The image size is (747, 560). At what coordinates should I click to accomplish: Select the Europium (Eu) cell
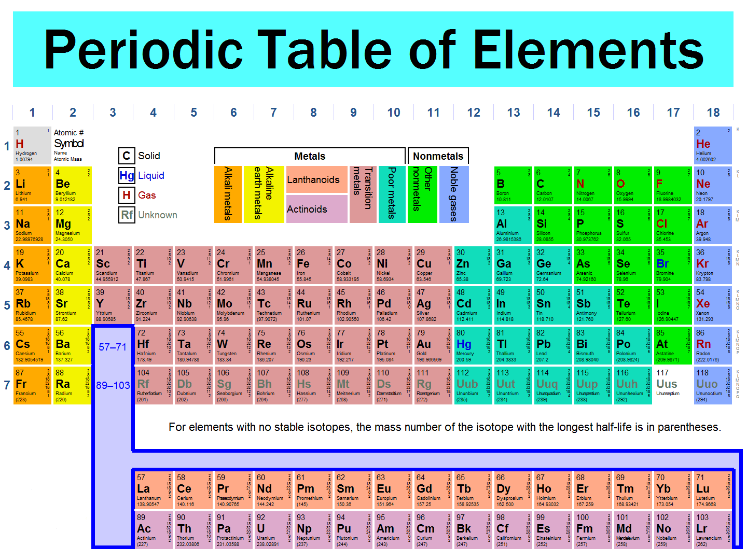393,490
